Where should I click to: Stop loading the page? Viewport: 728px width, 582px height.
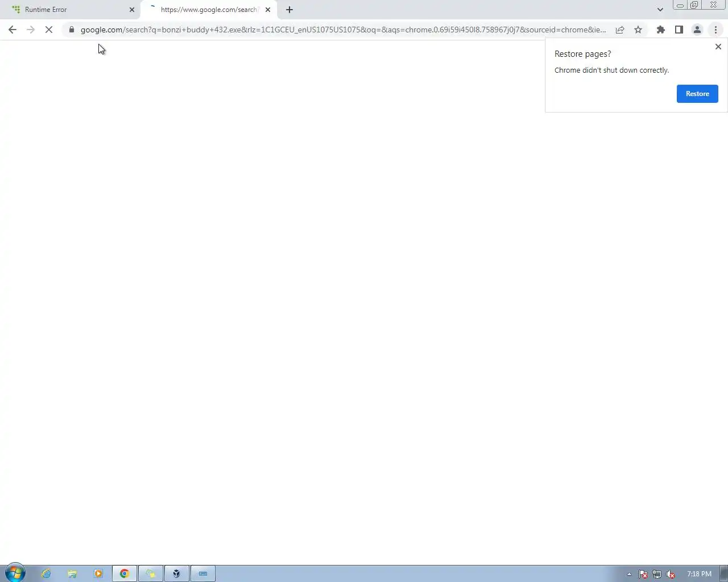click(x=49, y=30)
